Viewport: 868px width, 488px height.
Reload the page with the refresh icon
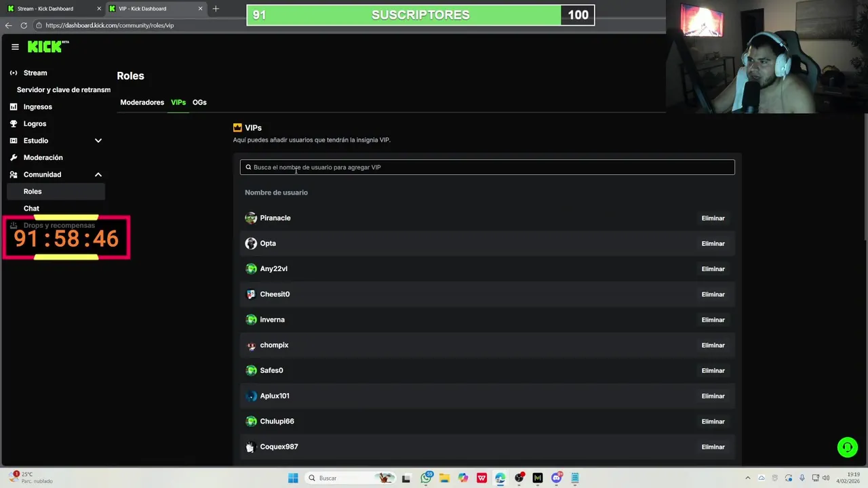24,25
